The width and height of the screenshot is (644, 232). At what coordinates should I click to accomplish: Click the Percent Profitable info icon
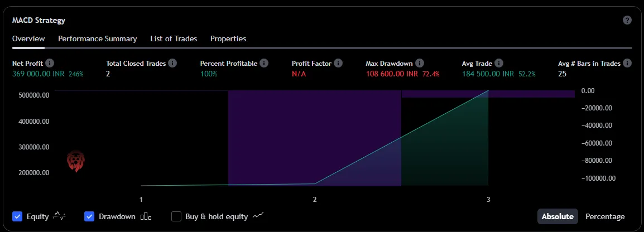point(264,64)
